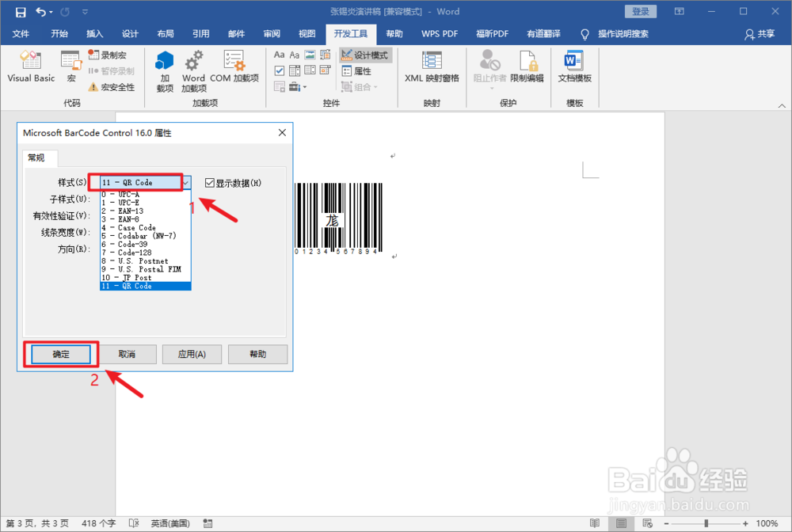Open control Properties (属性) in ribbon
The width and height of the screenshot is (792, 532).
click(x=356, y=71)
